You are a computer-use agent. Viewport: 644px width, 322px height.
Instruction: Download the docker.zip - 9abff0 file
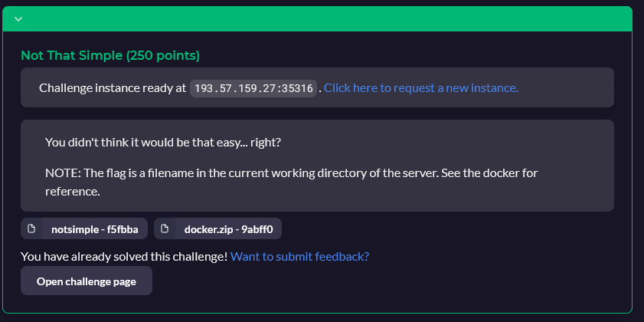click(x=217, y=228)
